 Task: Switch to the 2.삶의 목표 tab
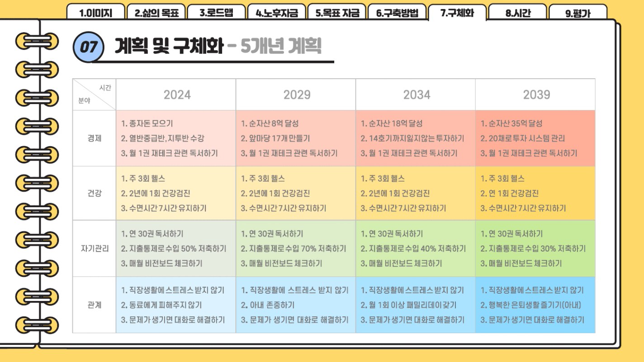[x=156, y=13]
